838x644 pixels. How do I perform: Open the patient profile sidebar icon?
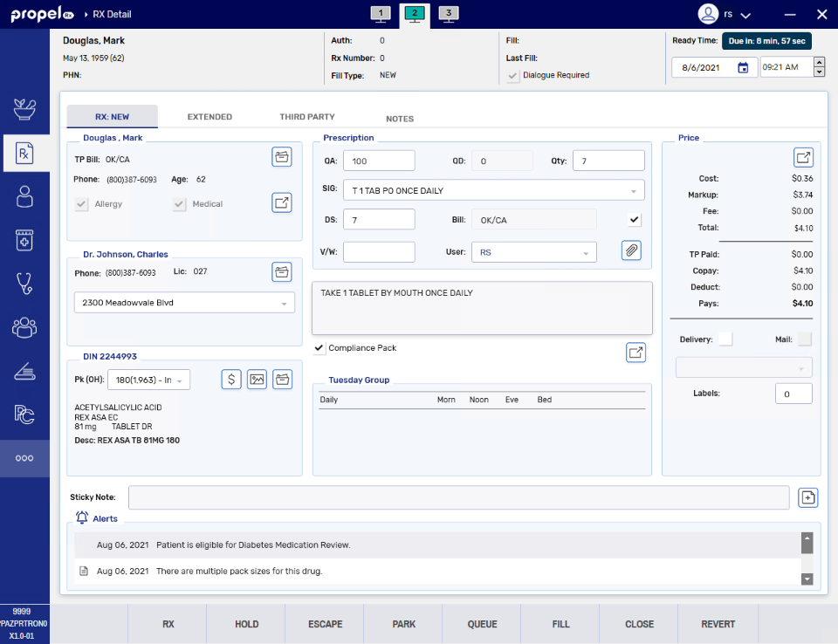tap(24, 196)
